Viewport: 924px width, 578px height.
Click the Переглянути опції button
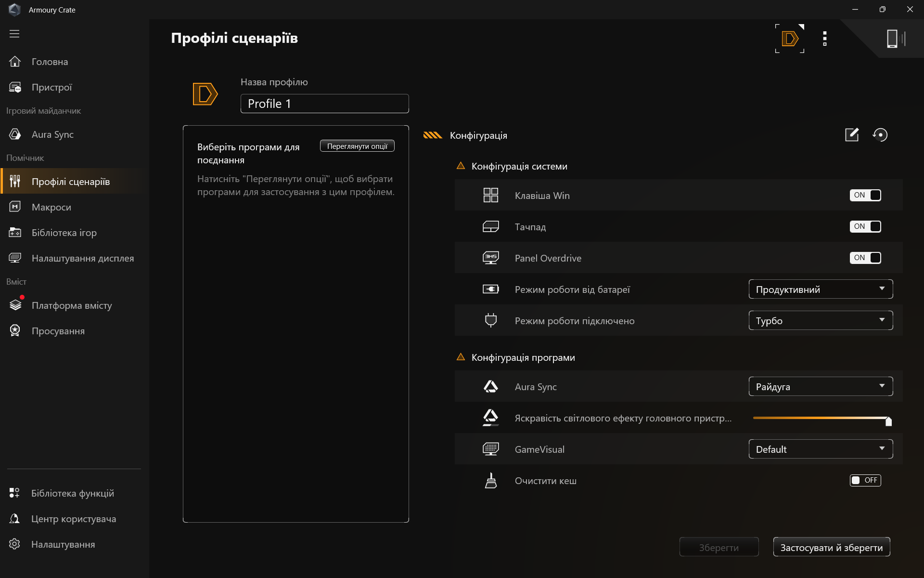pyautogui.click(x=357, y=146)
